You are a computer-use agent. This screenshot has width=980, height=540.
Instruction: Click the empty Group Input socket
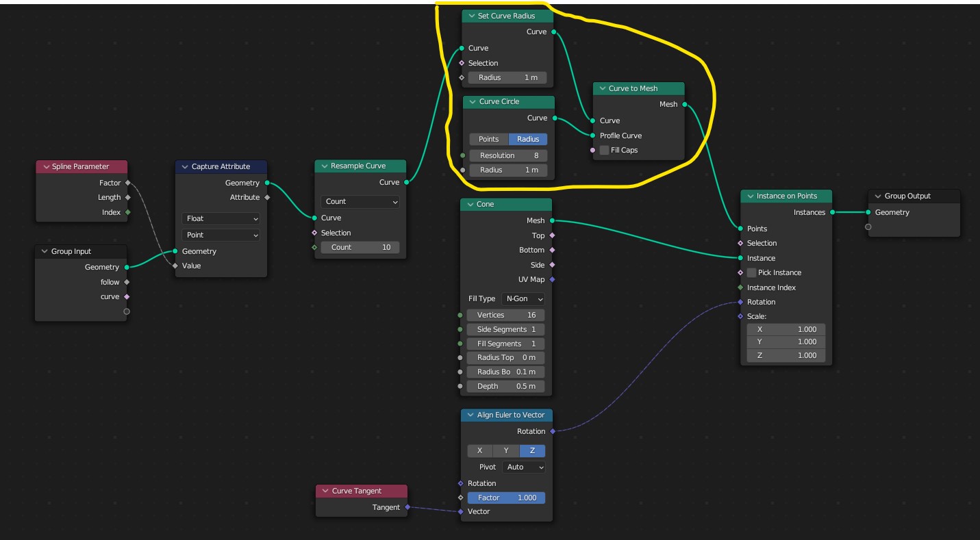(127, 311)
